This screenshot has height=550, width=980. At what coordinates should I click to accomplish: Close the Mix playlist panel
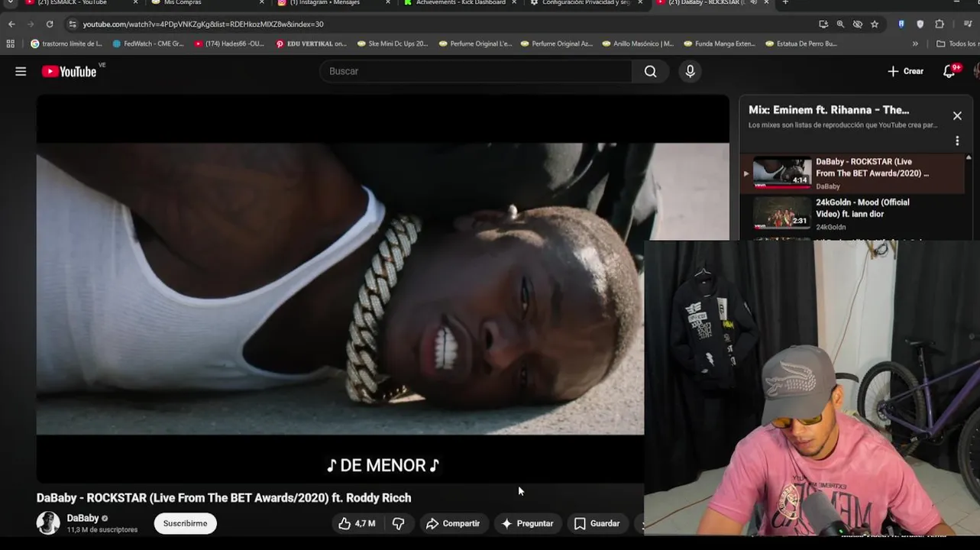click(957, 116)
